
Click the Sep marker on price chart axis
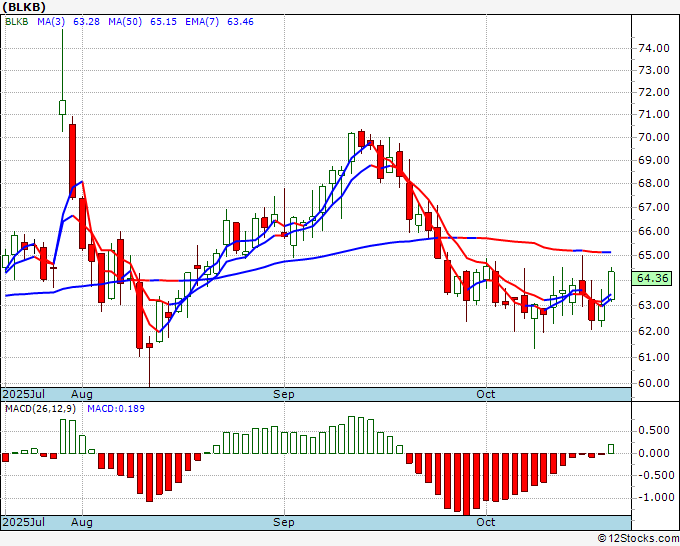284,395
